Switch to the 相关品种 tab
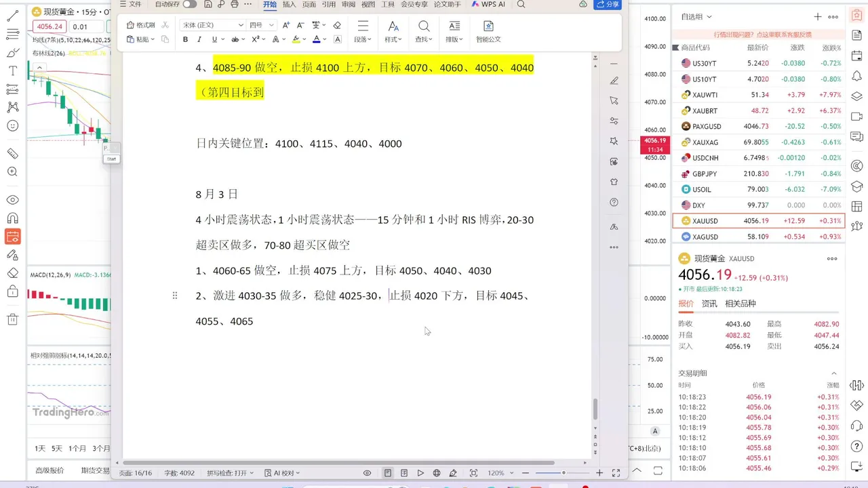 [741, 304]
